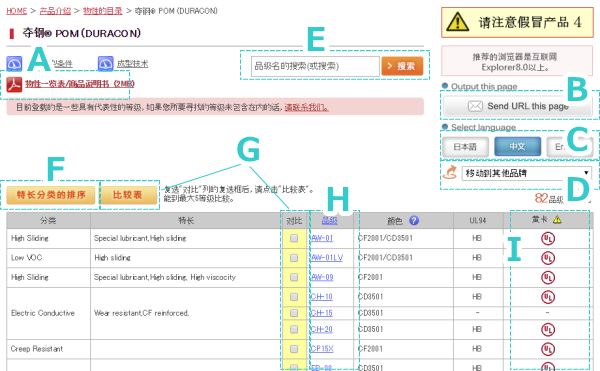Open the UL yellow card for CH-20
This screenshot has width=600, height=371.
(x=548, y=330)
